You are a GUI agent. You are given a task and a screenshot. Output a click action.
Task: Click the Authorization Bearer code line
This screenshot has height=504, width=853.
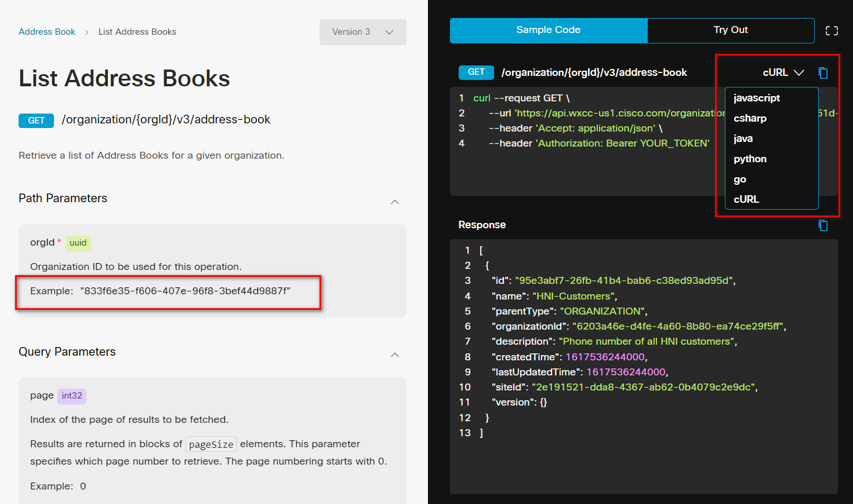coord(599,143)
